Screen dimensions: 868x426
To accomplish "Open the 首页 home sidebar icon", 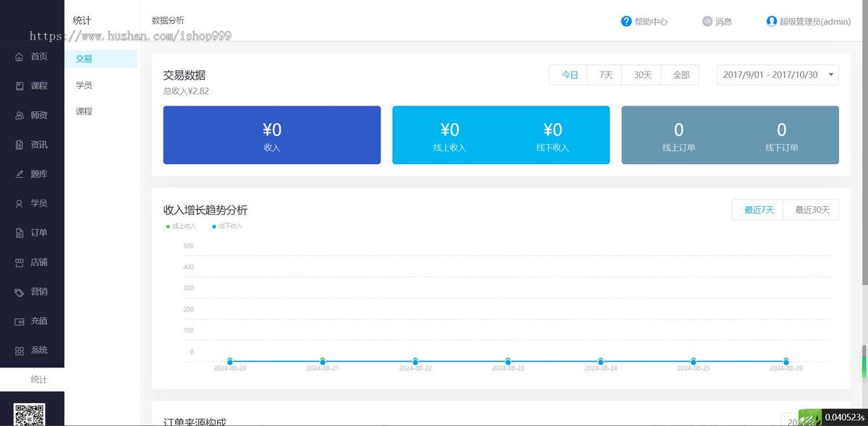I will tap(20, 56).
